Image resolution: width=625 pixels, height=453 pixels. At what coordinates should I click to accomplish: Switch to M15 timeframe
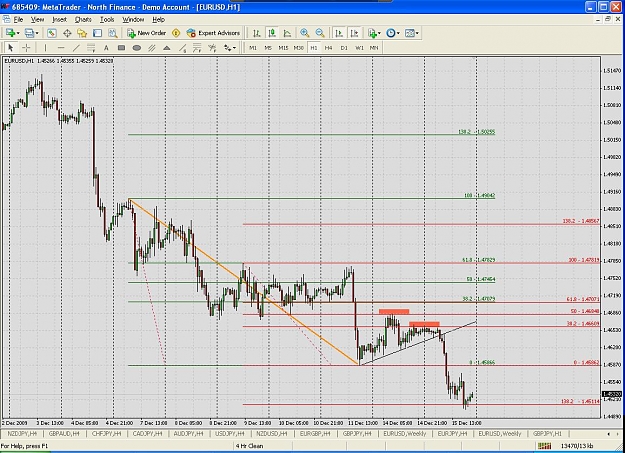click(283, 48)
